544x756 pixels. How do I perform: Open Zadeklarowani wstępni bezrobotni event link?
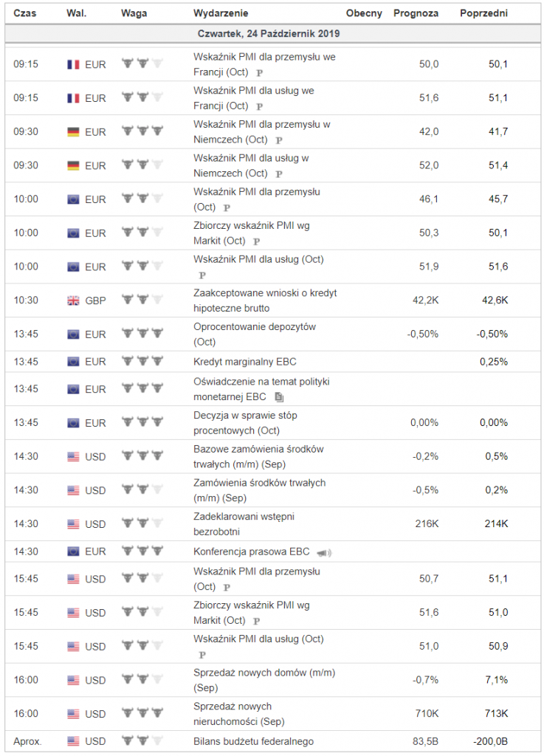244,524
